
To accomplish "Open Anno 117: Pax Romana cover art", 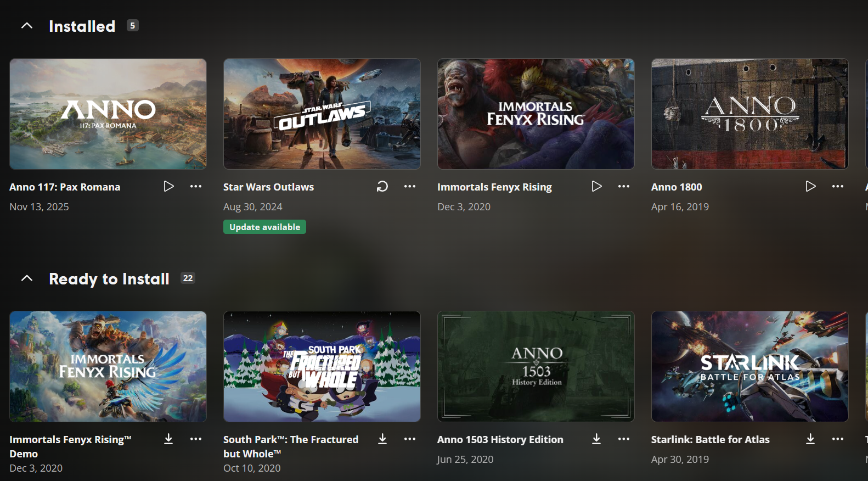I will coord(108,114).
